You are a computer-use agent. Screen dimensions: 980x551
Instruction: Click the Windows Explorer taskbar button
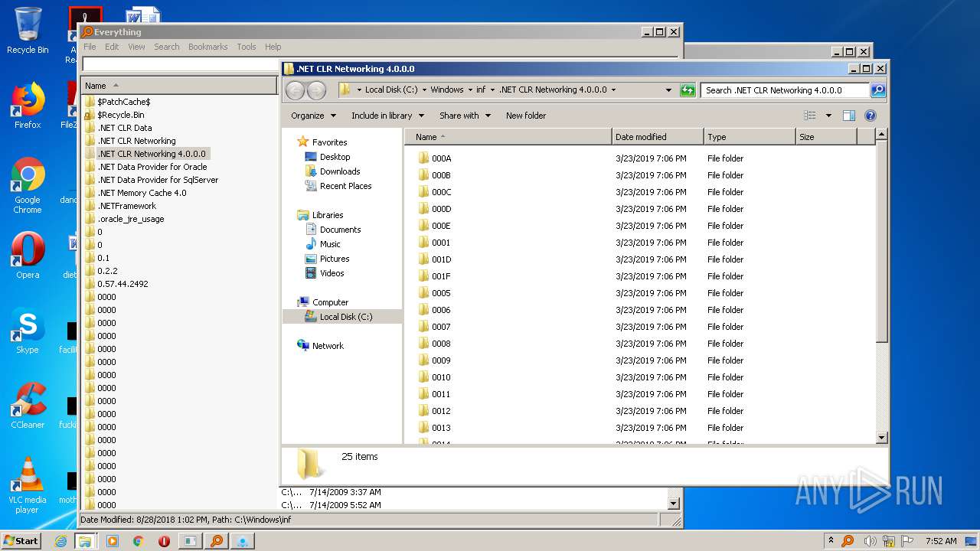pyautogui.click(x=85, y=541)
